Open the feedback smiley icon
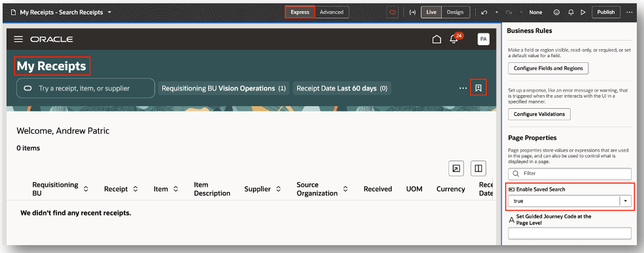This screenshot has width=644, height=253. point(557,12)
